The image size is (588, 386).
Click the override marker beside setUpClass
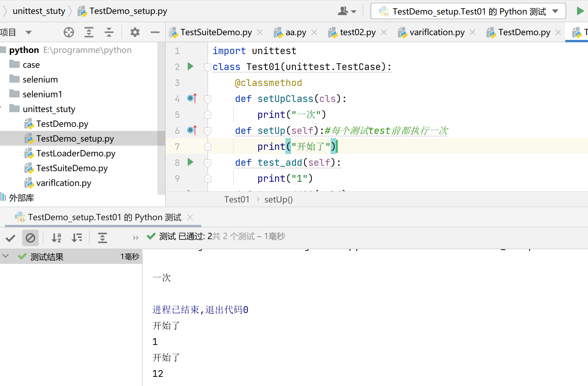pos(192,98)
